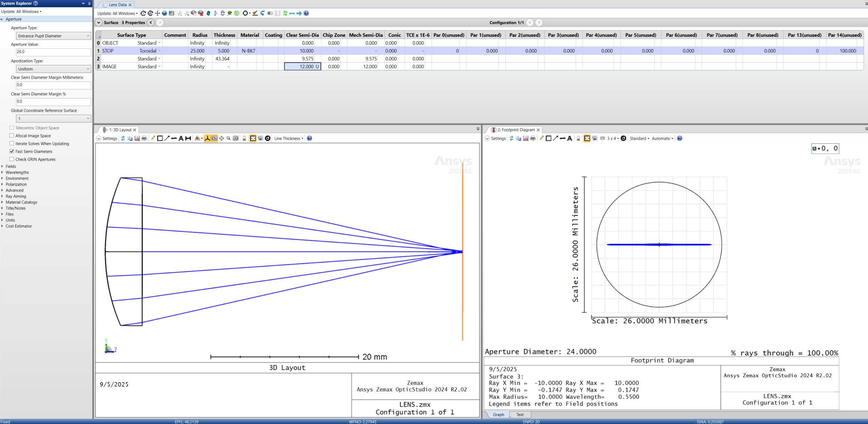Select the pencil annotation tool in 3D Layout

click(153, 138)
